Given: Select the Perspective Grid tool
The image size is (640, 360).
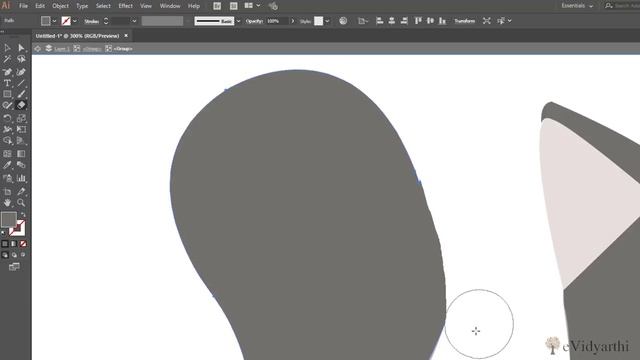Looking at the screenshot, I should pos(21,141).
